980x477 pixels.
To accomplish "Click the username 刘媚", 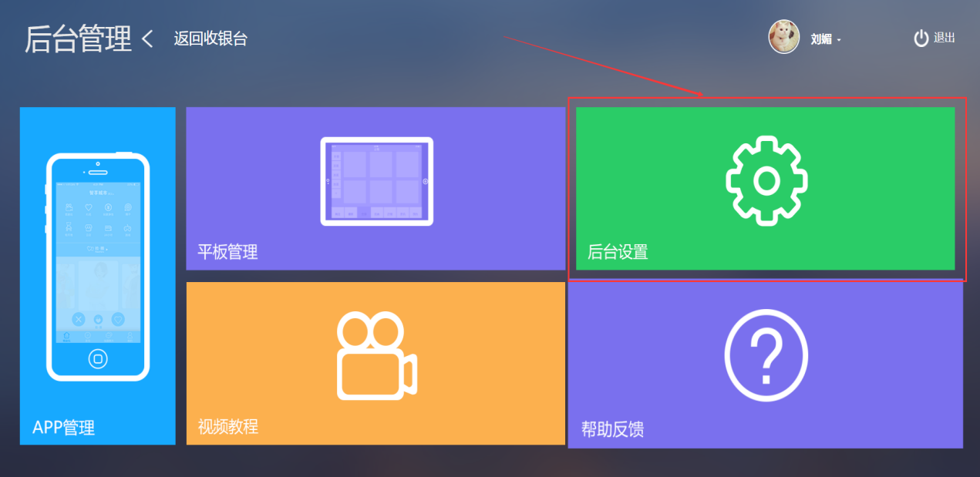I will [821, 39].
